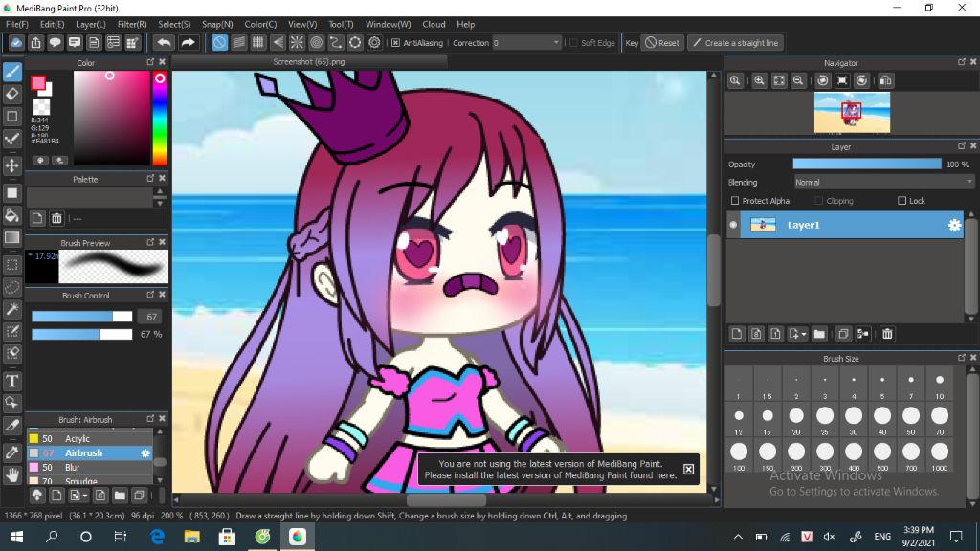
Task: Click the Redo arrow in toolbar
Action: (x=188, y=42)
